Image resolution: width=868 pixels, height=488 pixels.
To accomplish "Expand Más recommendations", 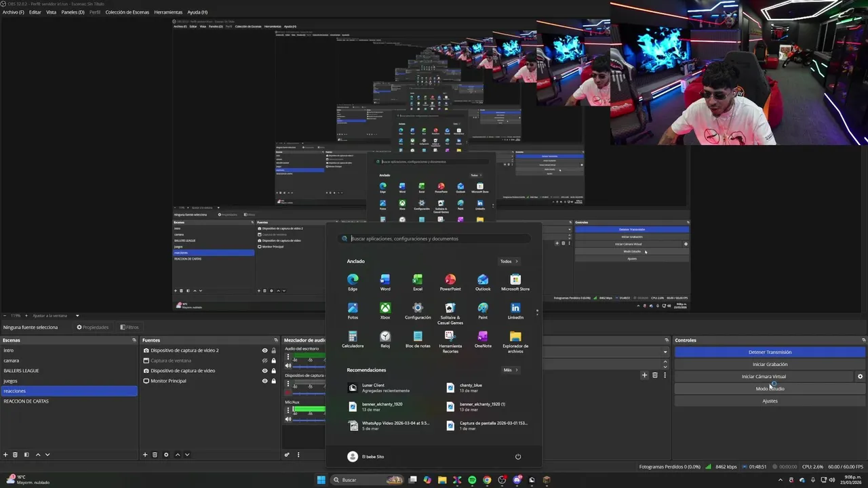I will (x=511, y=370).
